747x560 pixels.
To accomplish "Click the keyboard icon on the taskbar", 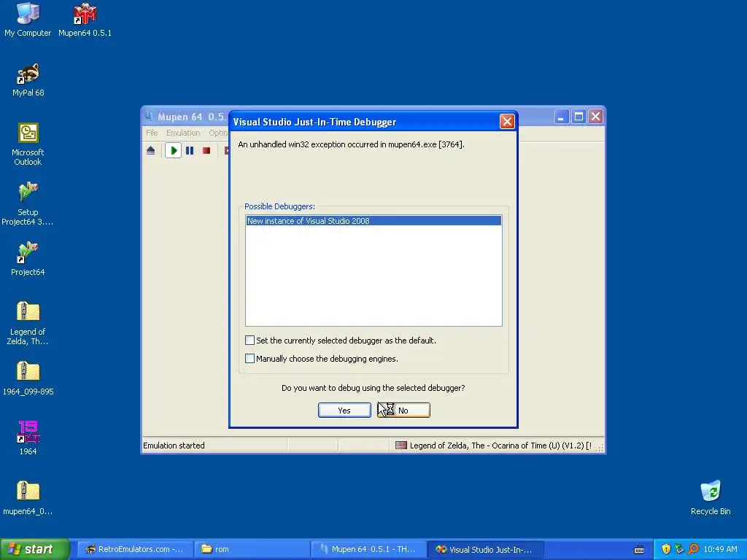I will pos(639,550).
